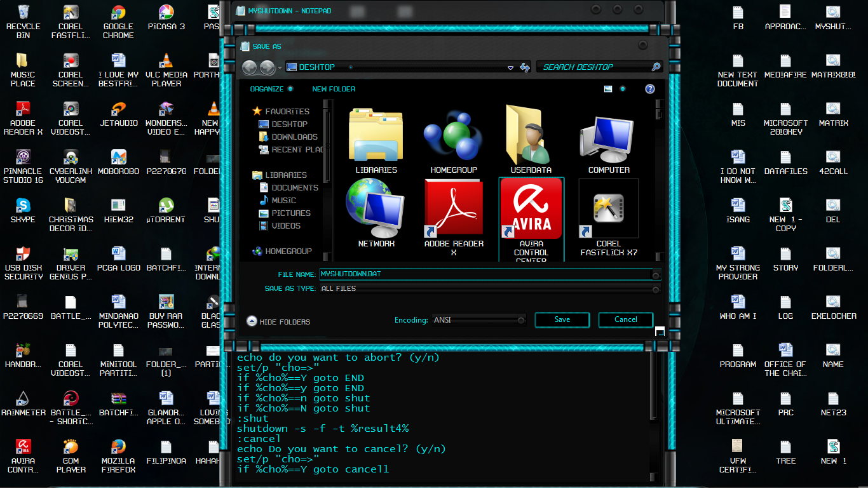Select the Matrix0101 file on the desktop
This screenshot has width=868, height=489.
pos(833,65)
